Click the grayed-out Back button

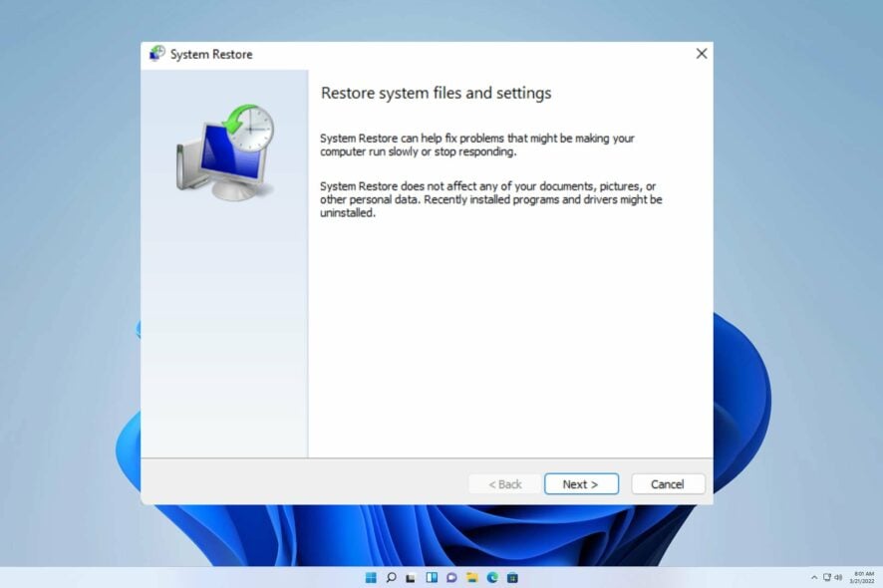coord(504,483)
